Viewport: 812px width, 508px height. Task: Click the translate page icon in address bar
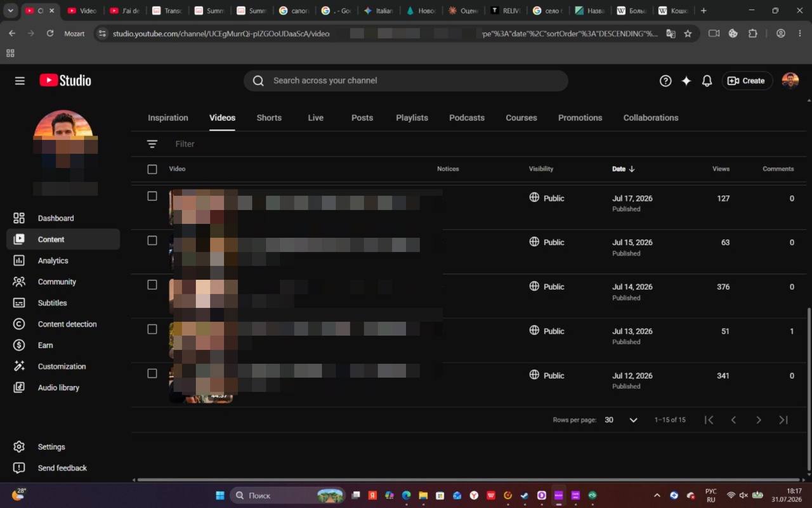point(671,34)
